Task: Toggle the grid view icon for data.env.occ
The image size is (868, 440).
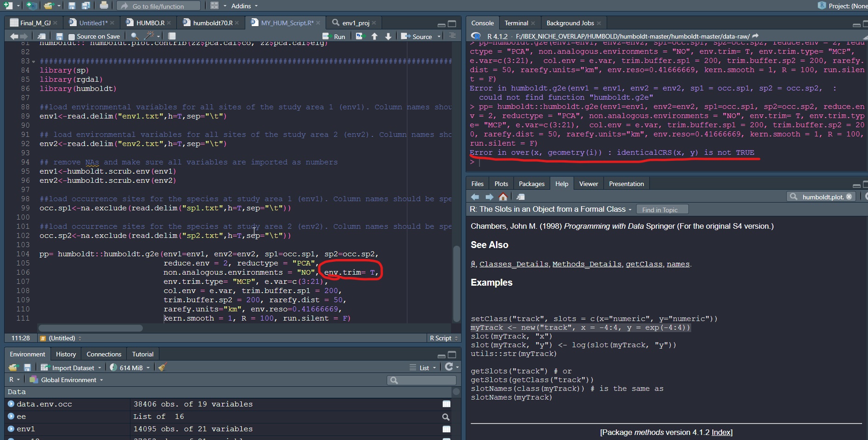Action: coord(446,404)
